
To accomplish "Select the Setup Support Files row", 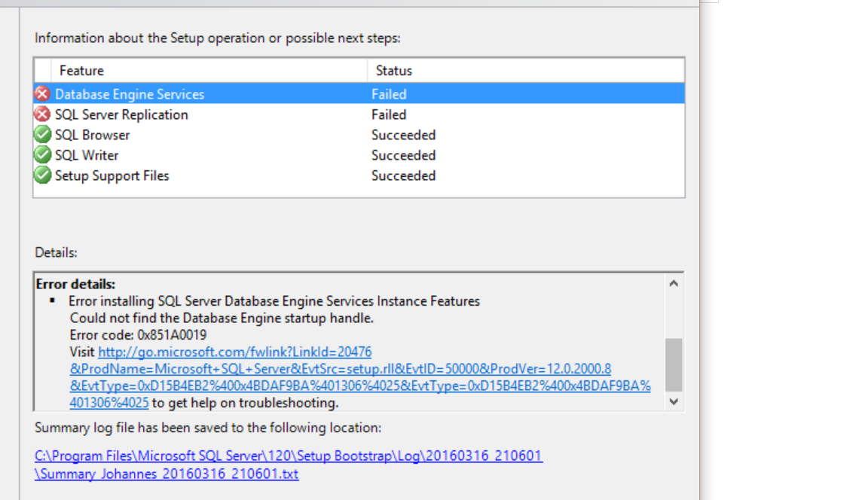I will pos(359,176).
